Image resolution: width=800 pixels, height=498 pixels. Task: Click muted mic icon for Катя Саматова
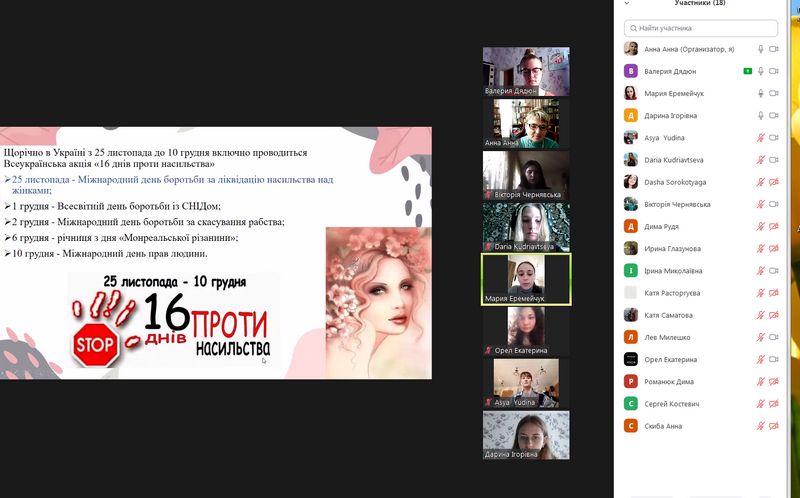pyautogui.click(x=760, y=315)
